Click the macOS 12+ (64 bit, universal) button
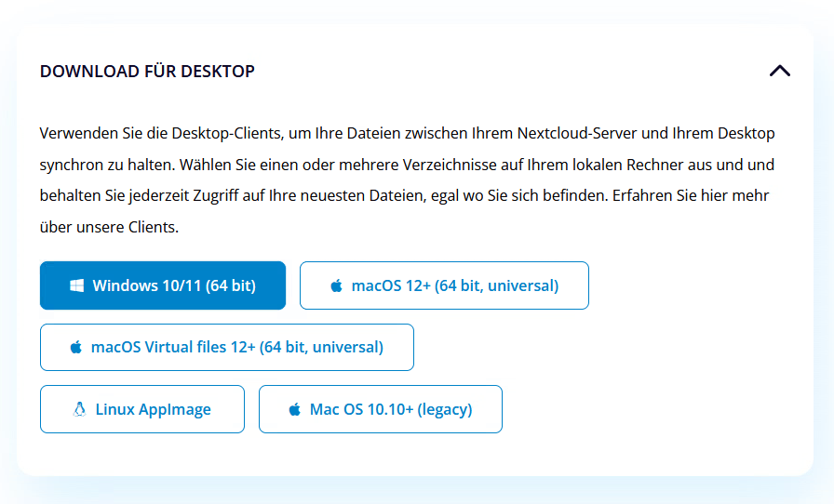Image resolution: width=834 pixels, height=504 pixels. pos(444,285)
